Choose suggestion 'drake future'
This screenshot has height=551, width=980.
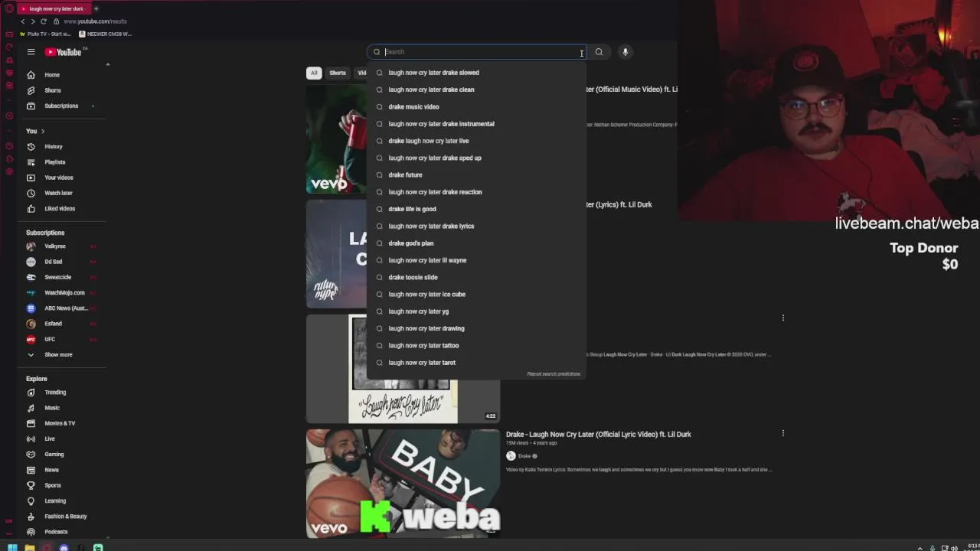point(476,174)
